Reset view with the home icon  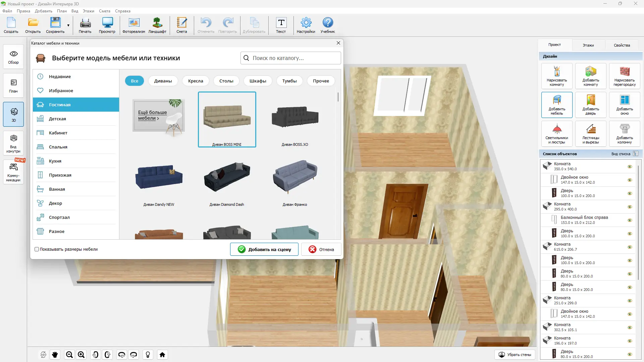(x=162, y=355)
